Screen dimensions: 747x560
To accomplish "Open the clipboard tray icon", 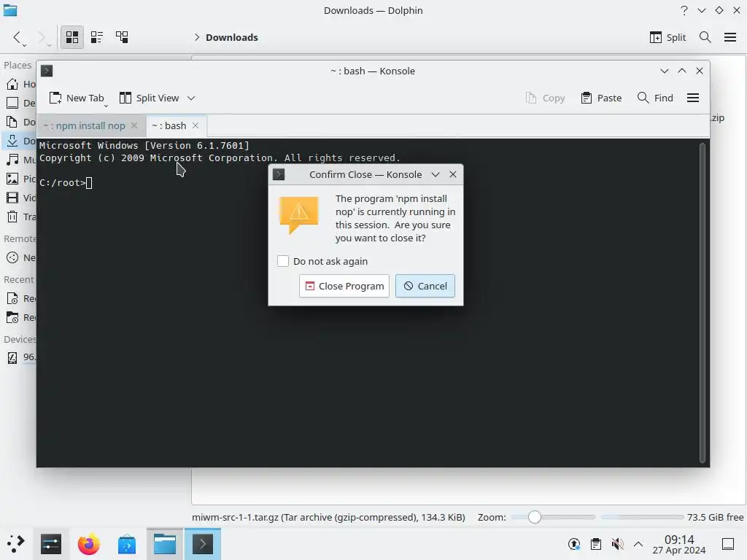I will 595,544.
